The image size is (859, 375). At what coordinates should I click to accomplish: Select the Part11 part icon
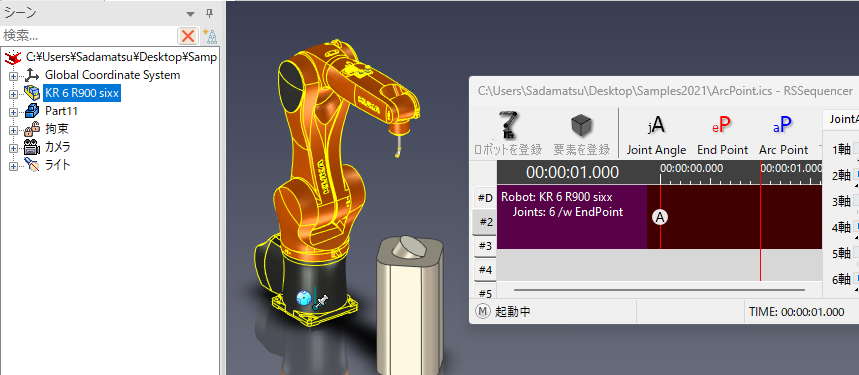32,111
